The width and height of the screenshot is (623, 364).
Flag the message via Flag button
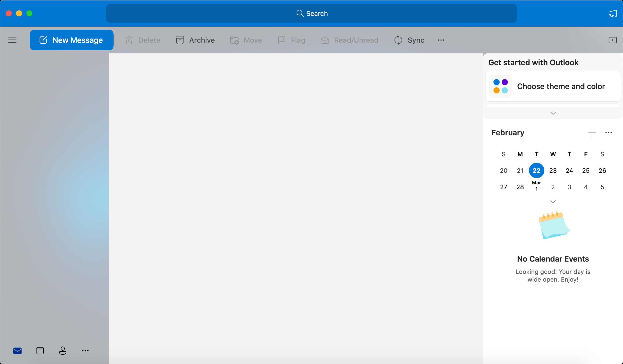tap(291, 40)
